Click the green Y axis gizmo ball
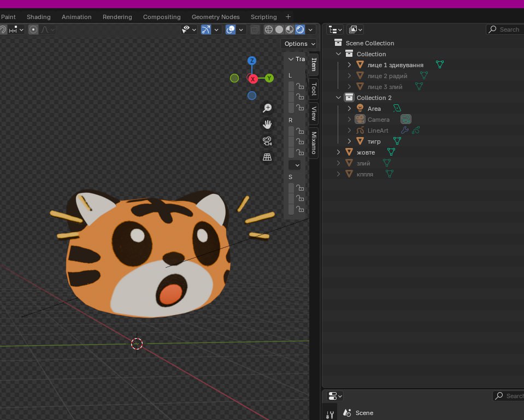 [269, 78]
